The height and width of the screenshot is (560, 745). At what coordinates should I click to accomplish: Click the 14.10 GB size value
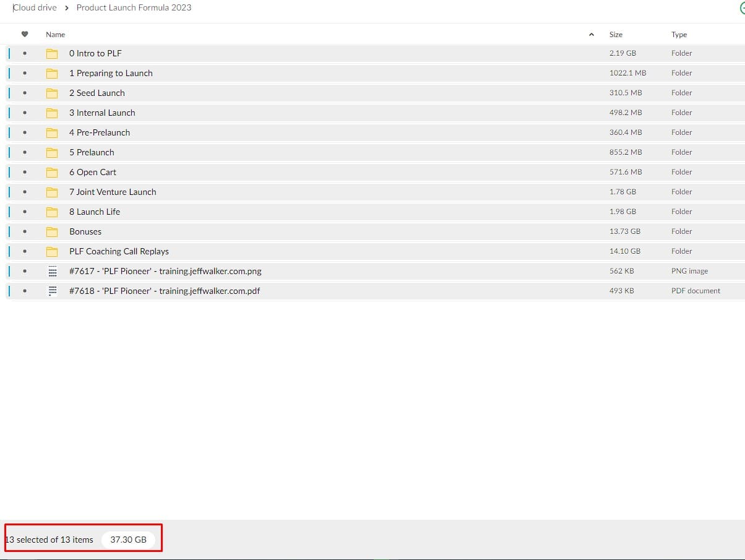pos(625,251)
